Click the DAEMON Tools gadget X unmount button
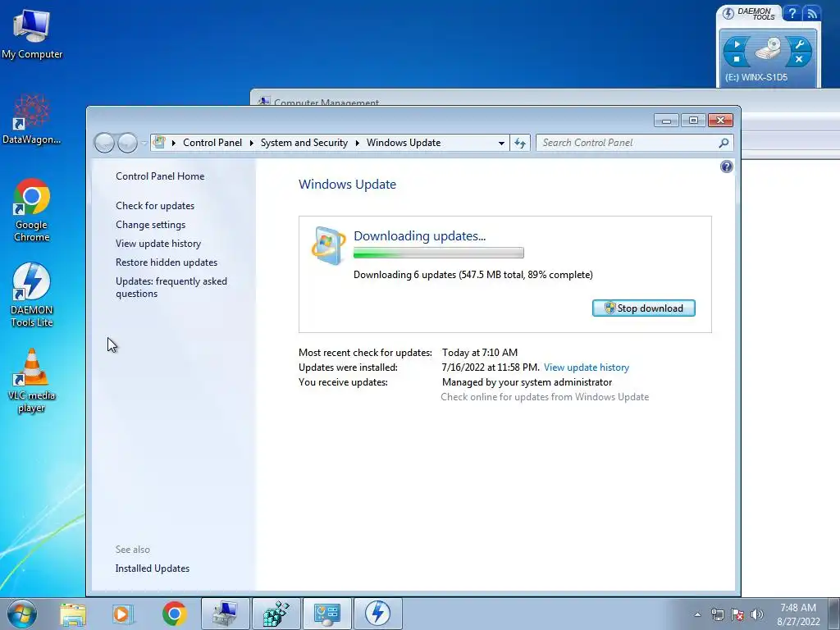Screen dimensions: 840x630 pos(799,59)
